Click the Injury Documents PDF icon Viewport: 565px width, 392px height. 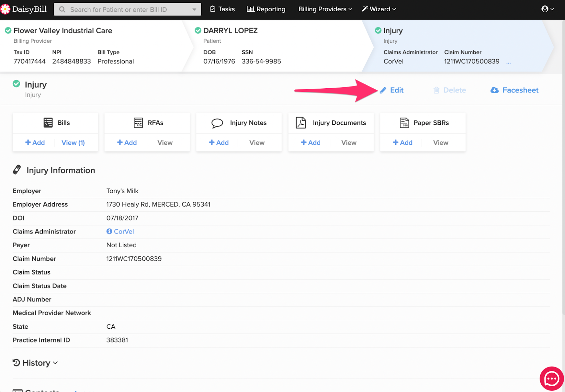pyautogui.click(x=301, y=123)
